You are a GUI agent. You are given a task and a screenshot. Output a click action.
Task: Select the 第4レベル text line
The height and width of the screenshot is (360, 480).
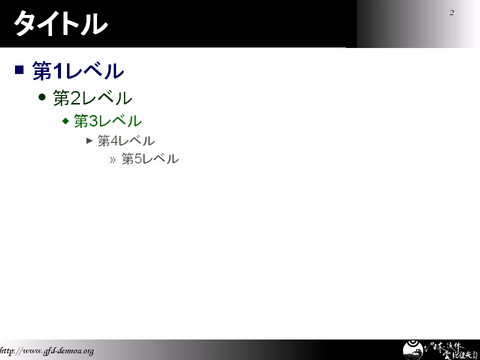tap(126, 141)
